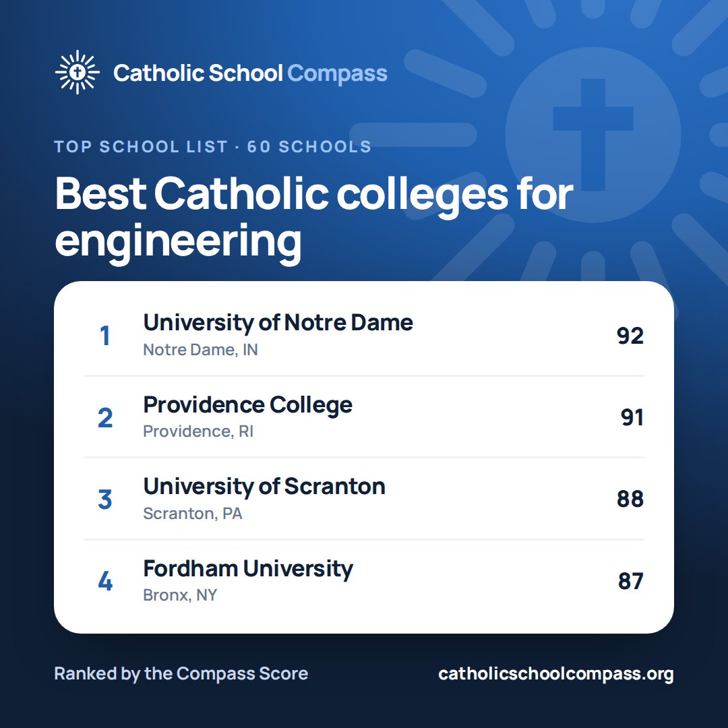Open University of Scranton listing

[x=363, y=499]
